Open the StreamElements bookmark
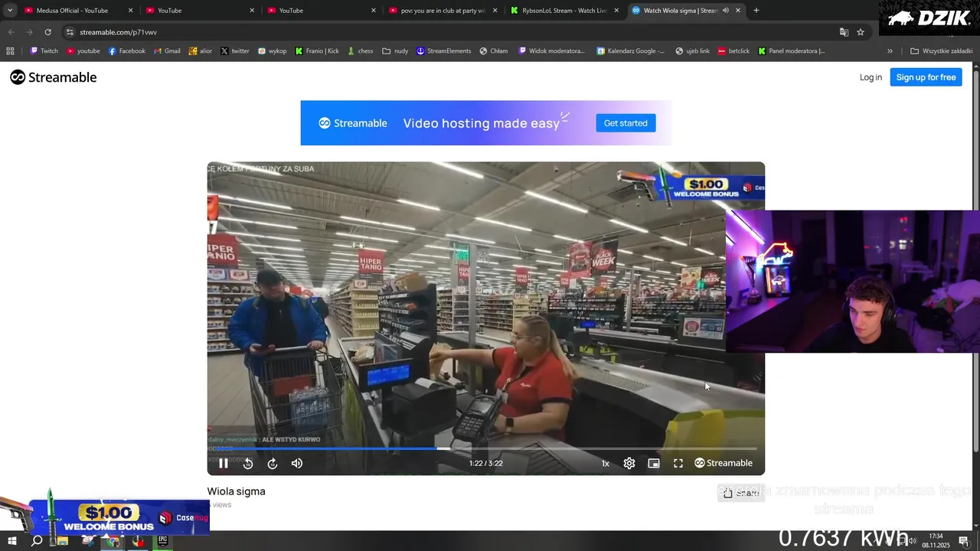This screenshot has width=980, height=551. (x=444, y=51)
